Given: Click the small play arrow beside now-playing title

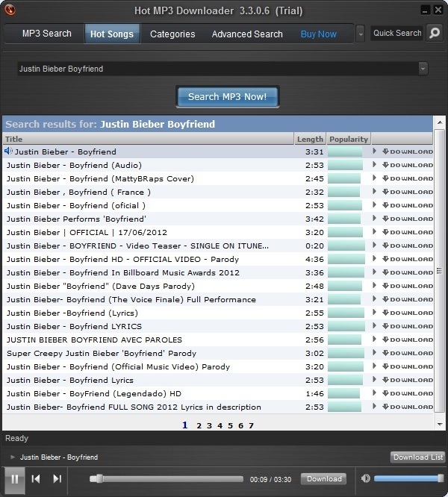Looking at the screenshot, I should (13, 457).
